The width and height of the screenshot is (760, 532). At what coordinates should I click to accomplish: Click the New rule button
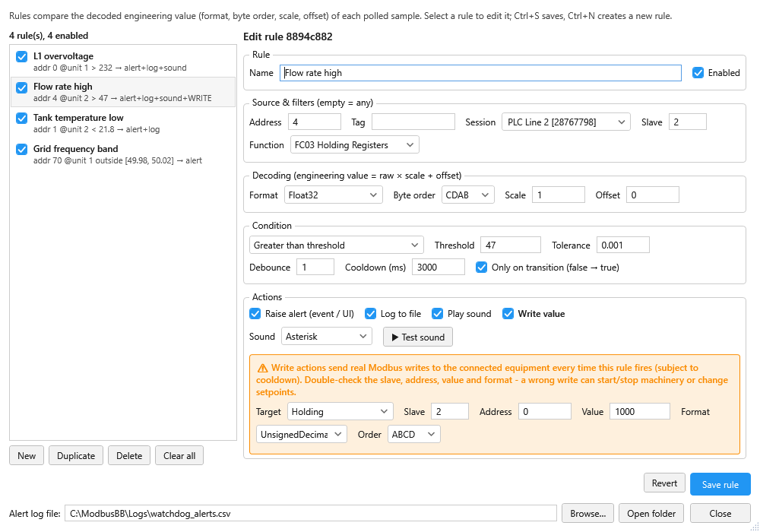tap(27, 455)
